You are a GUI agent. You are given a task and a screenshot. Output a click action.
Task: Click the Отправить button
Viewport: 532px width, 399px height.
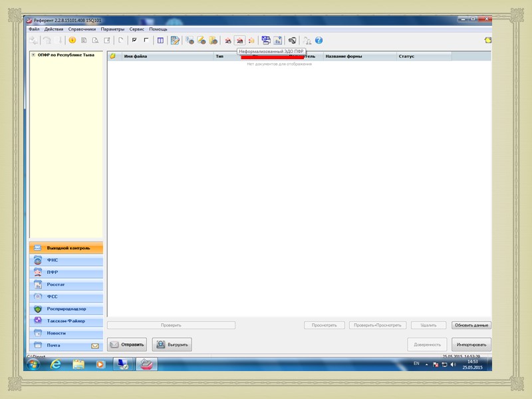point(127,344)
